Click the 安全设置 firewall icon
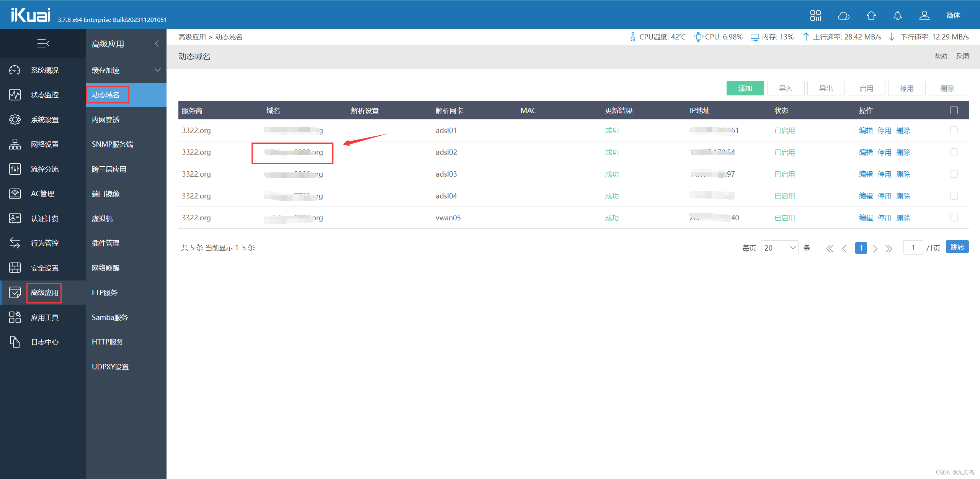The image size is (980, 479). [x=15, y=268]
